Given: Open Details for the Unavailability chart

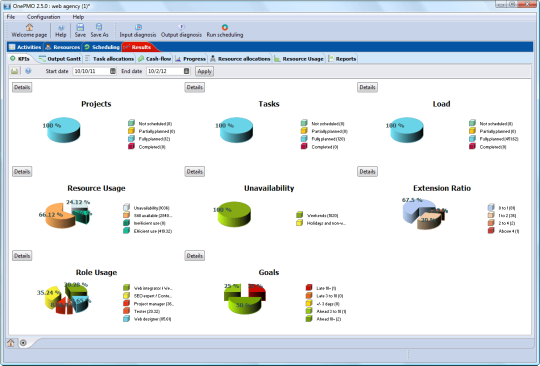Looking at the screenshot, I should tap(195, 171).
